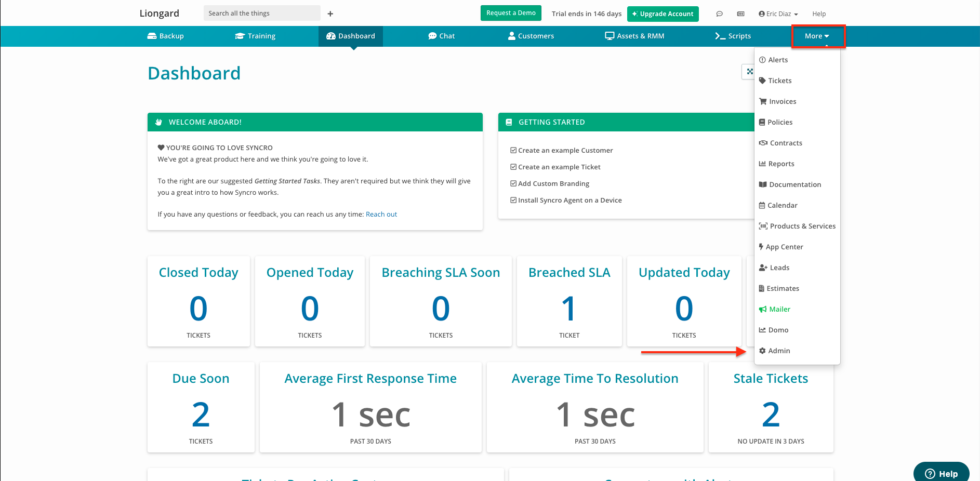Screen dimensions: 980x481
Task: Click the WELCOME ABOARD! panel header
Action: [315, 122]
